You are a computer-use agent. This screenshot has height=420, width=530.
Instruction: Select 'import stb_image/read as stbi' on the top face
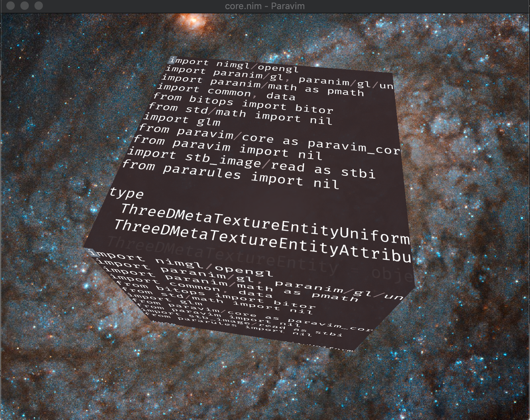coord(251,163)
